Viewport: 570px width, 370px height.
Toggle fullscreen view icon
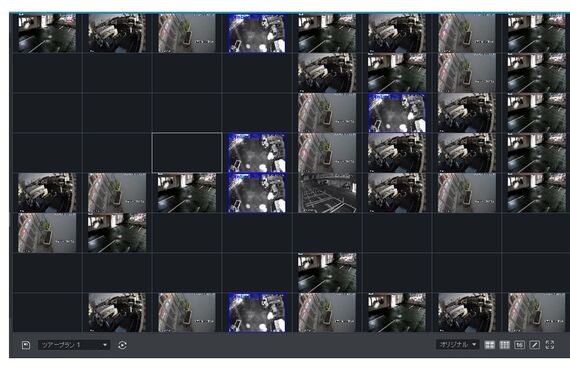coord(550,345)
